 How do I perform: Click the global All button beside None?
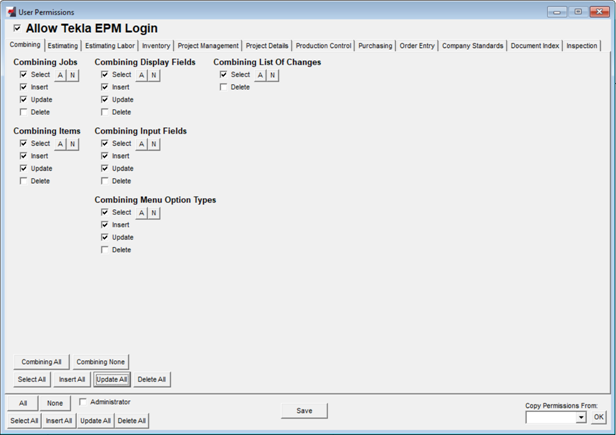coord(23,403)
